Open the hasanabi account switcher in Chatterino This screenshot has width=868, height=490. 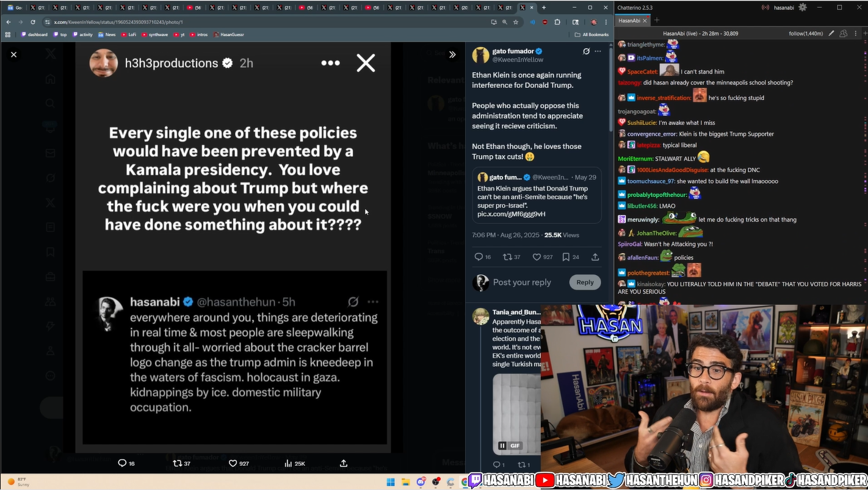(783, 7)
